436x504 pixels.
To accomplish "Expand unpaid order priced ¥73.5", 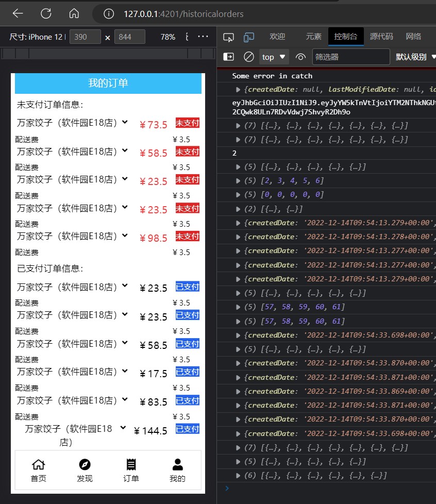I will tap(125, 122).
